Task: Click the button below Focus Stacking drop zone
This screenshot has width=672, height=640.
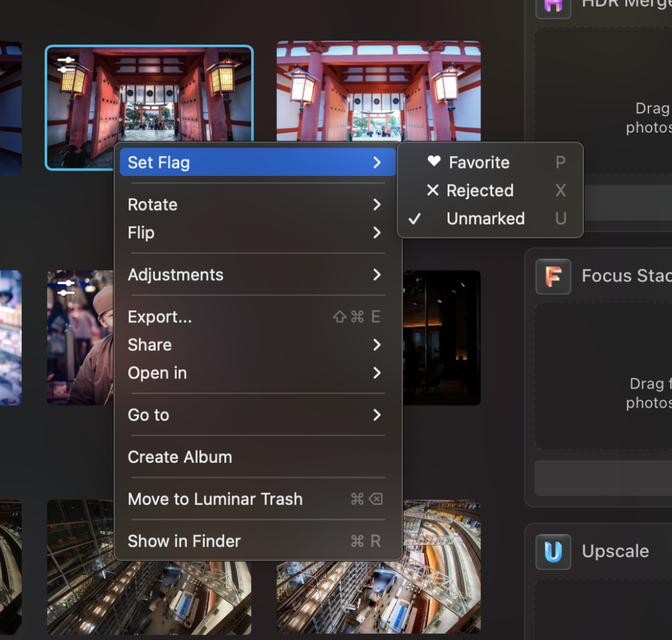Action: [x=603, y=479]
